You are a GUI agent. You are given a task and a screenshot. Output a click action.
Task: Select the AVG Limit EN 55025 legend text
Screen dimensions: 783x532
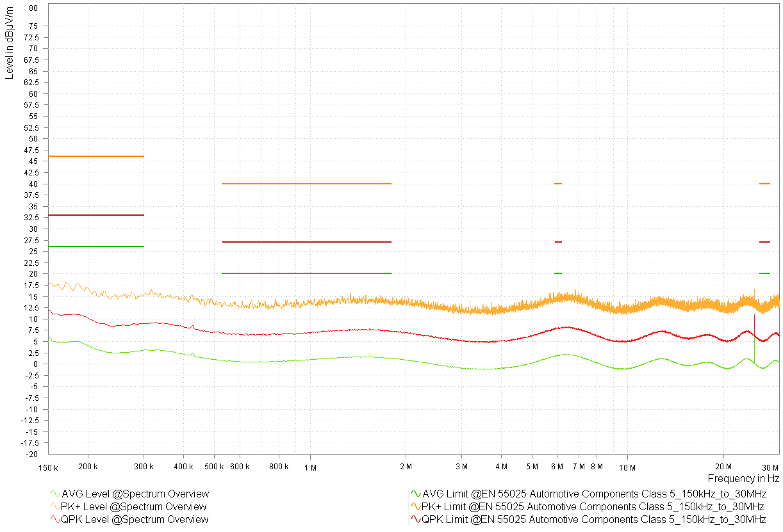(x=594, y=494)
